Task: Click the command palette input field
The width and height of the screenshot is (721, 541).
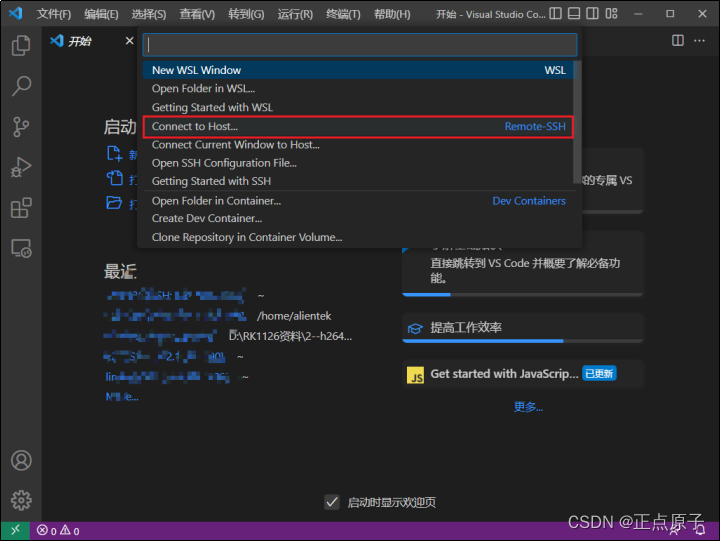Action: click(x=360, y=45)
